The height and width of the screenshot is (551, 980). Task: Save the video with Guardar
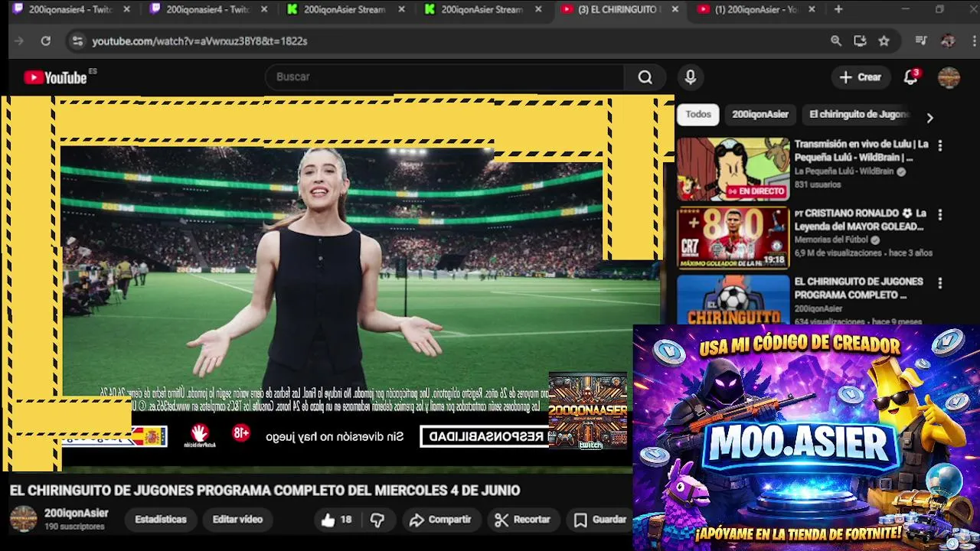(x=600, y=520)
